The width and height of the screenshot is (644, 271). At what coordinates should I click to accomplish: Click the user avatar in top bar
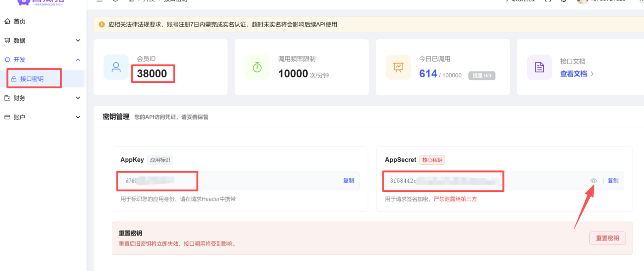click(582, 2)
